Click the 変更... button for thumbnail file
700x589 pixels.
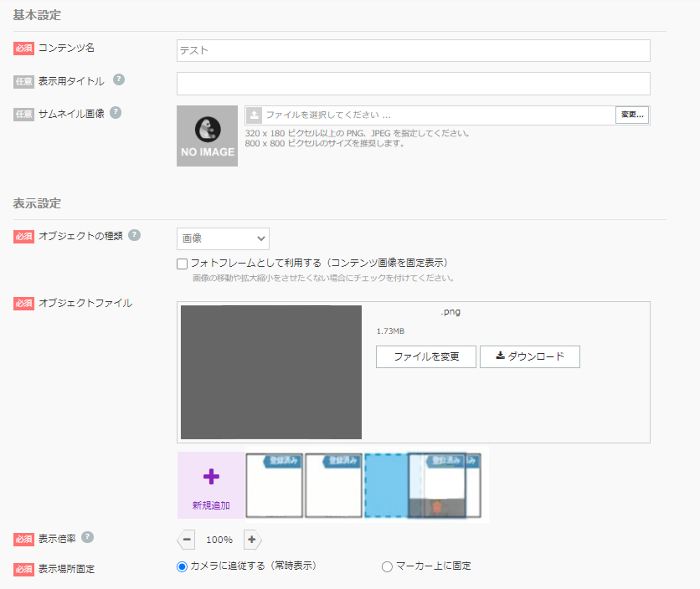click(632, 115)
